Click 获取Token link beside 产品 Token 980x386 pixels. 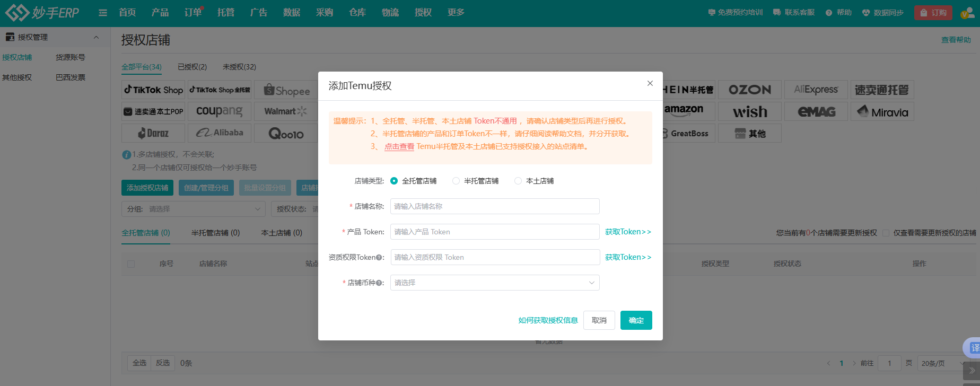[x=628, y=232]
